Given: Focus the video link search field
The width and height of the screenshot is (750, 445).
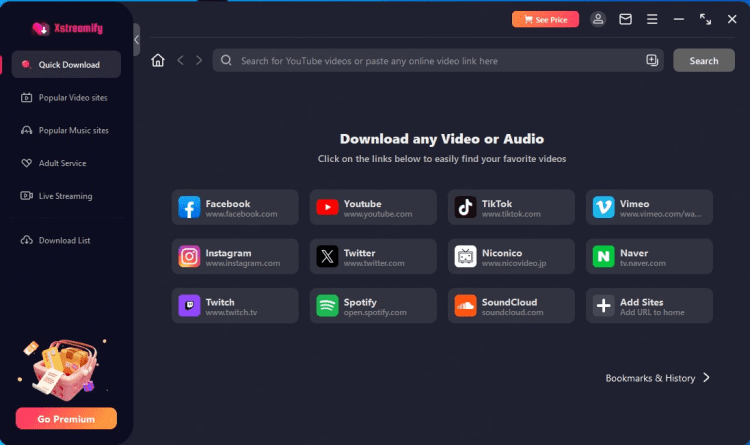Looking at the screenshot, I should (x=430, y=61).
